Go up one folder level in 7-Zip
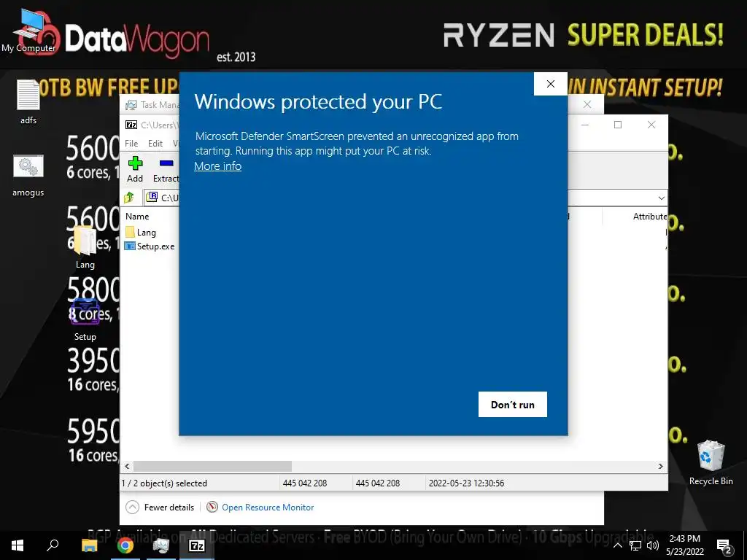747x560 pixels. [x=129, y=197]
